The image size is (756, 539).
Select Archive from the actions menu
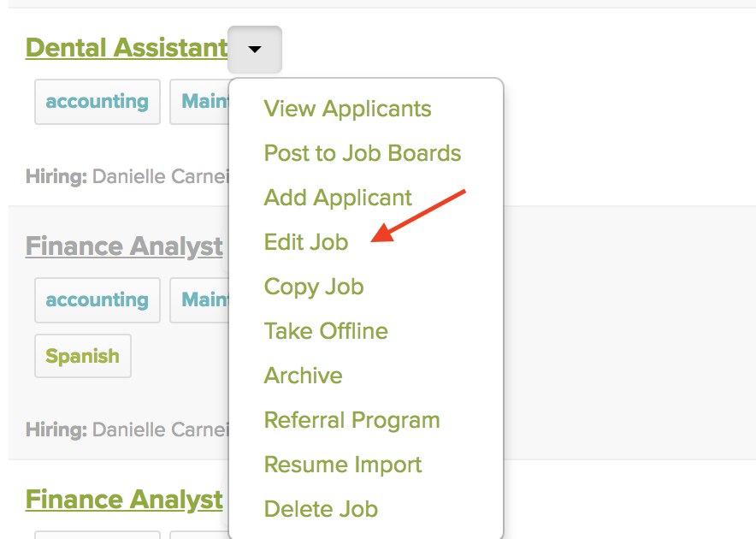click(303, 376)
